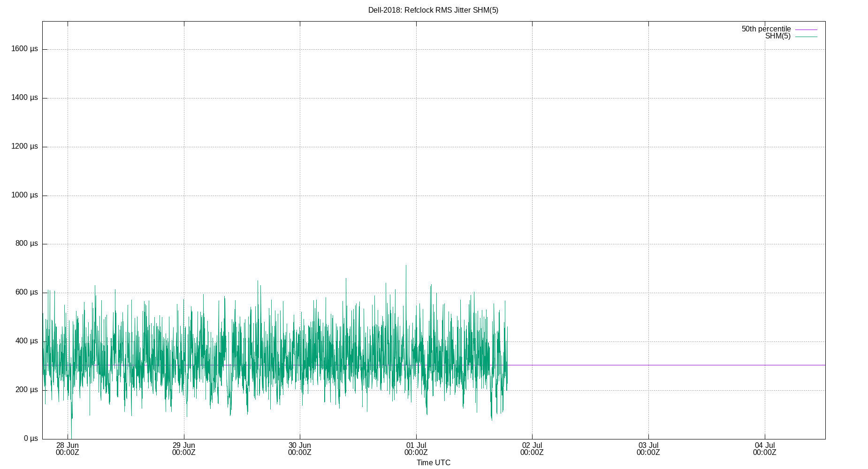Select the '50th percentile' legend label

[766, 29]
